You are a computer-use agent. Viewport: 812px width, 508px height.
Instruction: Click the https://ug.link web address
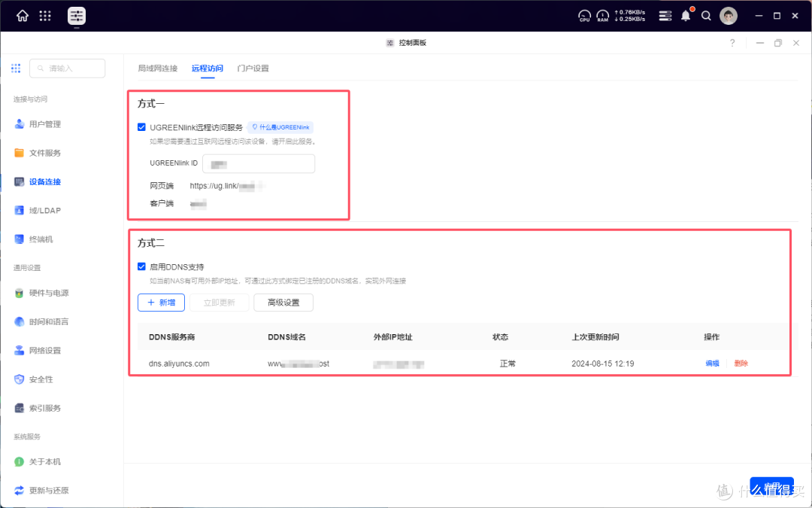pos(227,186)
